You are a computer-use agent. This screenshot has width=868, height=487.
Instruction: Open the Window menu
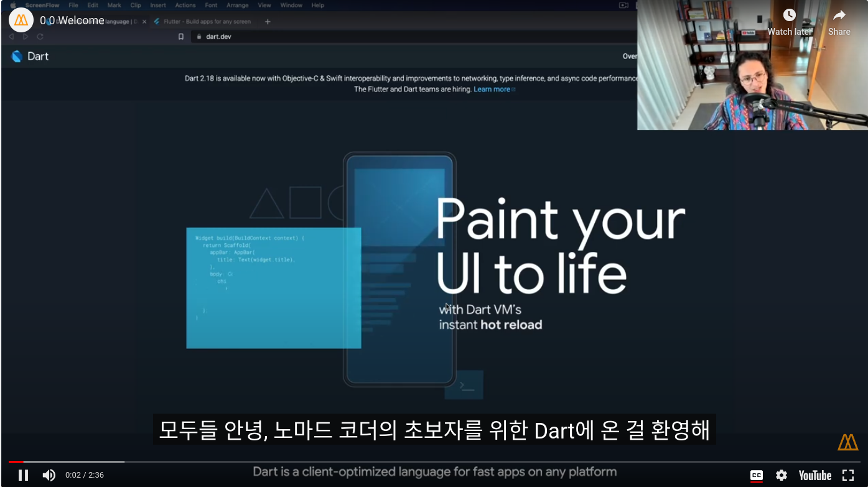pos(291,5)
